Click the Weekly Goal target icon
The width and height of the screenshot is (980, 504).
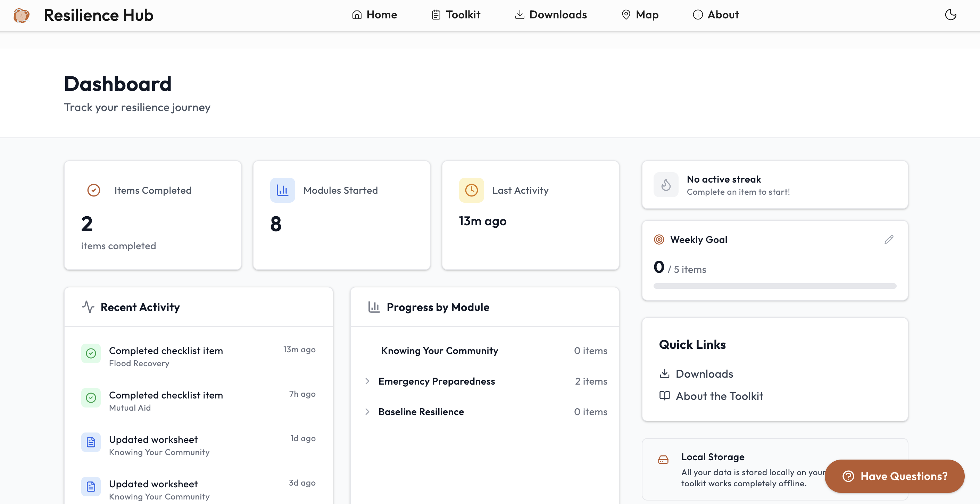tap(658, 240)
